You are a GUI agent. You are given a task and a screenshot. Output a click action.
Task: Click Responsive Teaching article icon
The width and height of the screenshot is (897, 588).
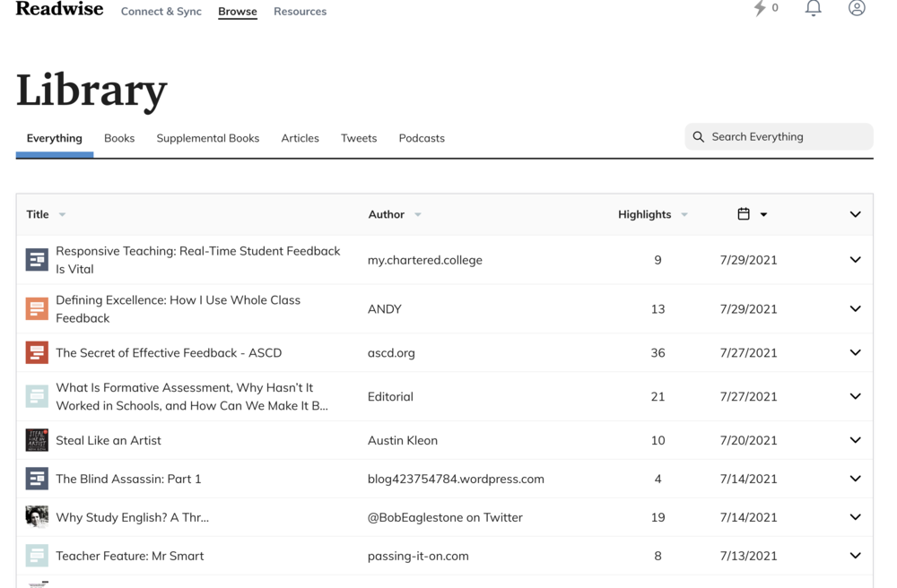pyautogui.click(x=37, y=259)
